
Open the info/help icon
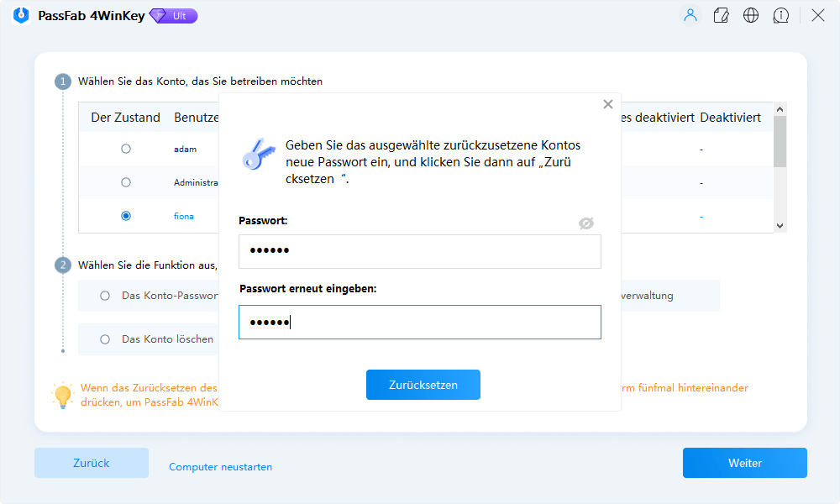coord(781,15)
